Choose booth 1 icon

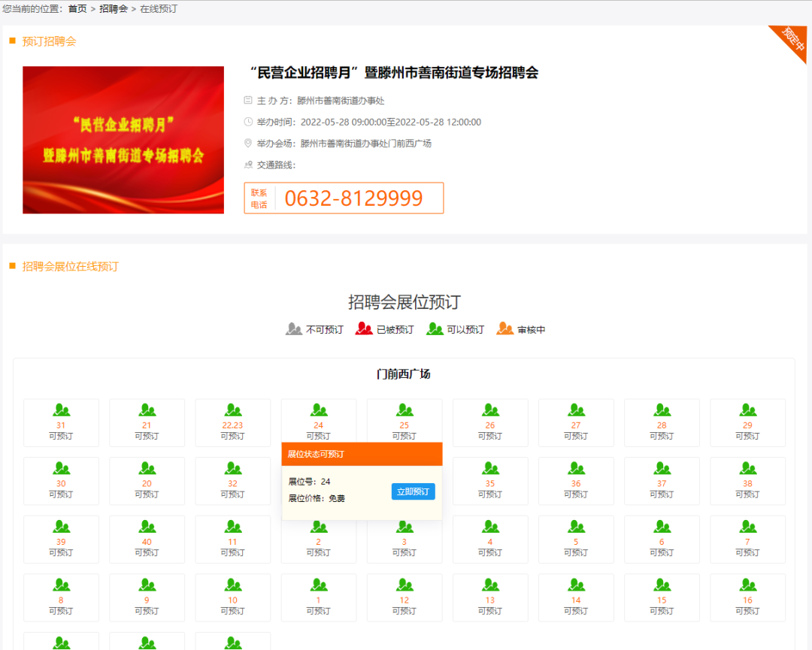319,585
